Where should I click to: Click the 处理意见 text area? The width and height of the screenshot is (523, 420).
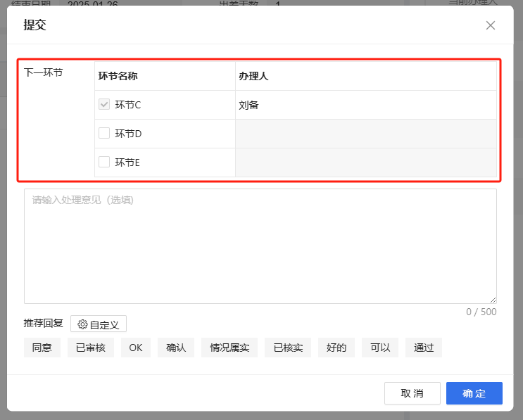click(260, 246)
